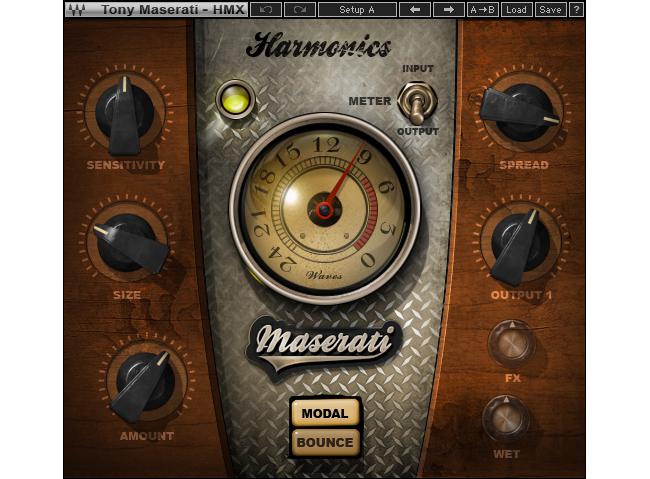650x479 pixels.
Task: Go to previous preset with left arrow
Action: click(x=418, y=10)
